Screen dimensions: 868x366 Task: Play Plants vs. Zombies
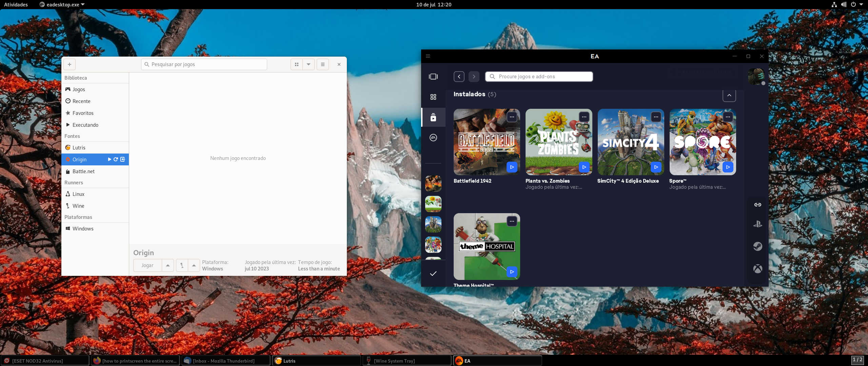(x=584, y=167)
